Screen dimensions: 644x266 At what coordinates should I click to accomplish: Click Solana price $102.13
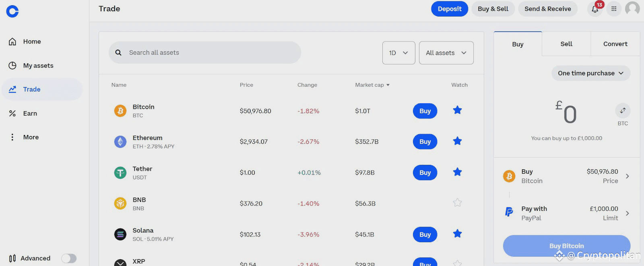250,235
